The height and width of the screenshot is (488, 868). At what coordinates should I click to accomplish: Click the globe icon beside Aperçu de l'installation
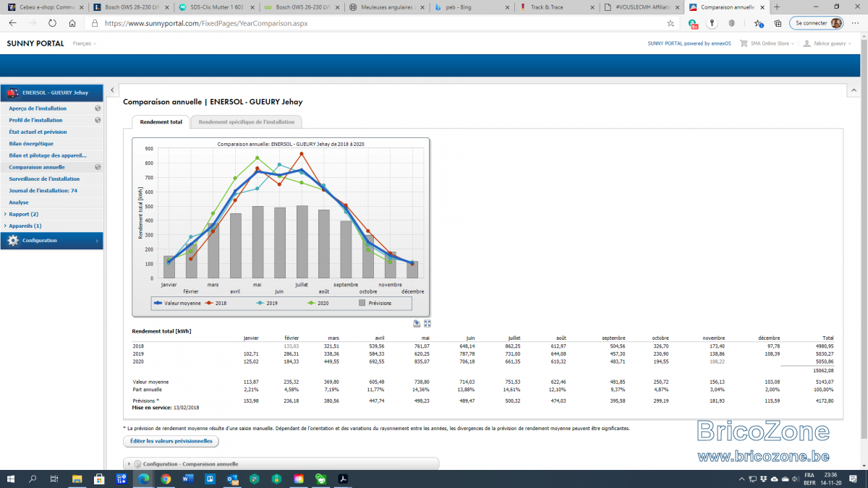(x=98, y=108)
